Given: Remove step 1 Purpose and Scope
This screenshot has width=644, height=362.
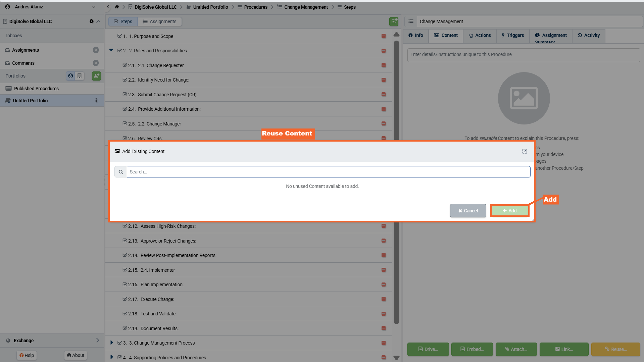Looking at the screenshot, I should pos(384,36).
